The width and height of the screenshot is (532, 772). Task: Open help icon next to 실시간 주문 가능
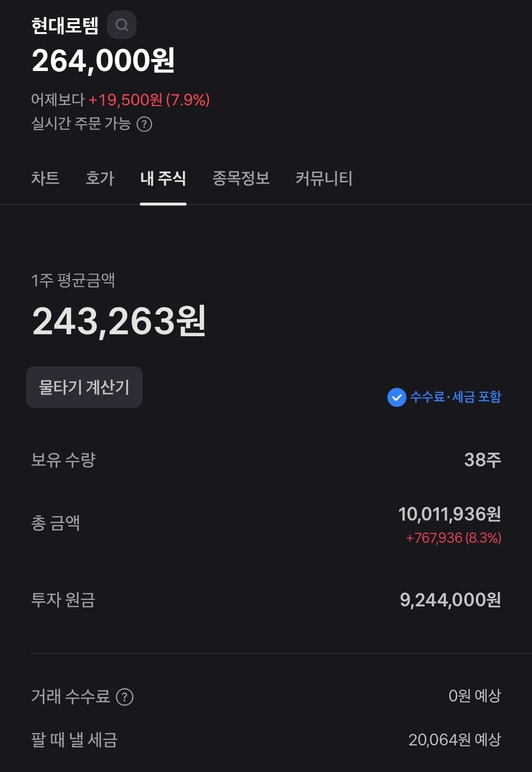144,124
